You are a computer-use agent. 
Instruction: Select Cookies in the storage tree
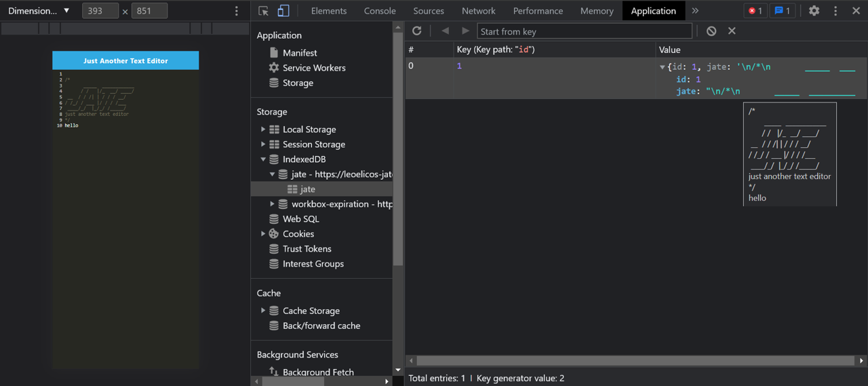[298, 234]
